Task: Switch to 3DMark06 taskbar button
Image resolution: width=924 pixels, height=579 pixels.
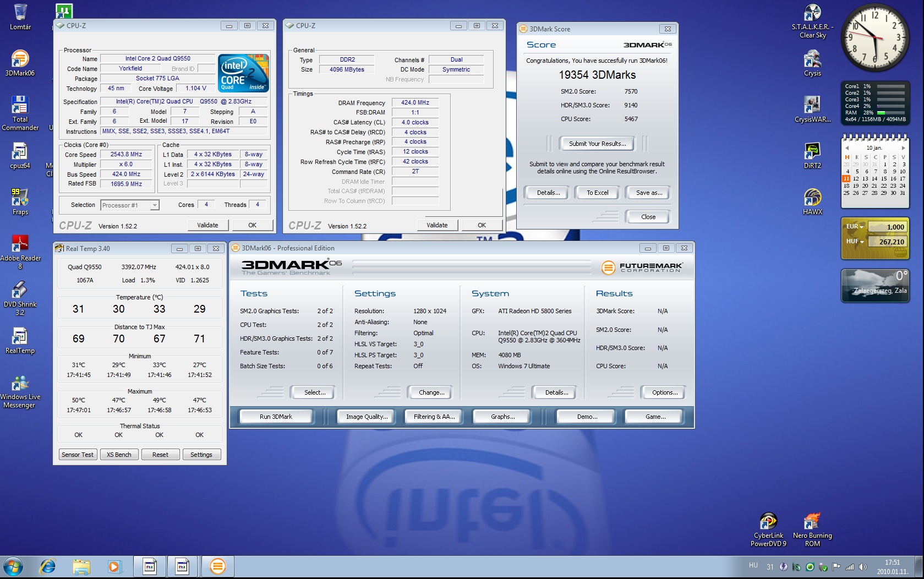Action: click(x=218, y=566)
